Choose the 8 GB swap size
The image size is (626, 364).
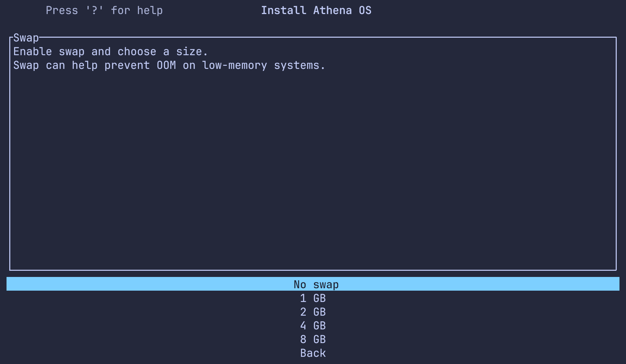pyautogui.click(x=313, y=339)
